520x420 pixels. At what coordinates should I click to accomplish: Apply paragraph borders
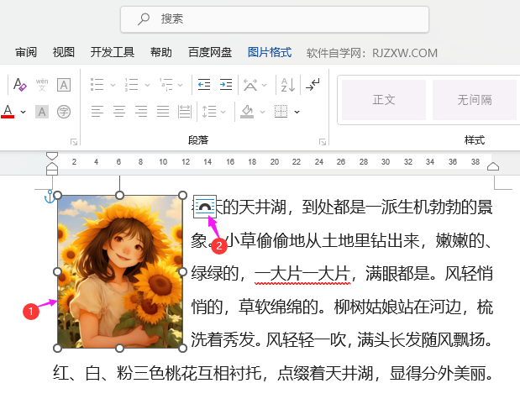(x=281, y=112)
